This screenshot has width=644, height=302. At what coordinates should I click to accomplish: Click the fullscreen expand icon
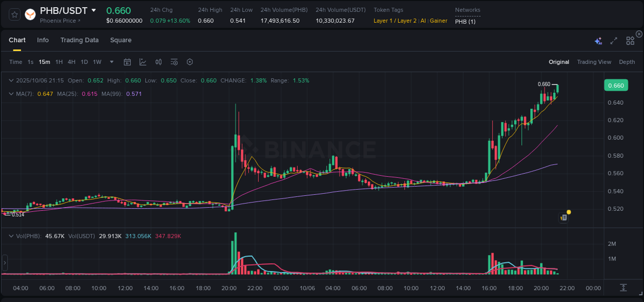(x=614, y=41)
